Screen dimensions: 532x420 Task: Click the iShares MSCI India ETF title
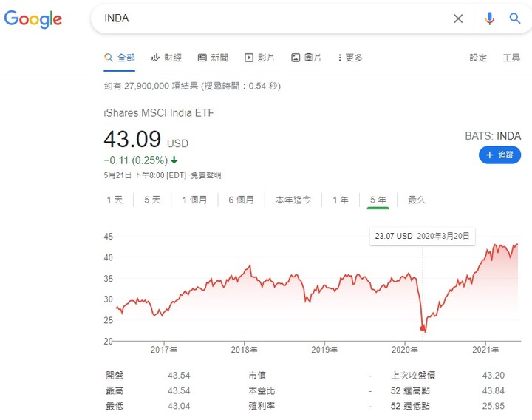point(159,112)
